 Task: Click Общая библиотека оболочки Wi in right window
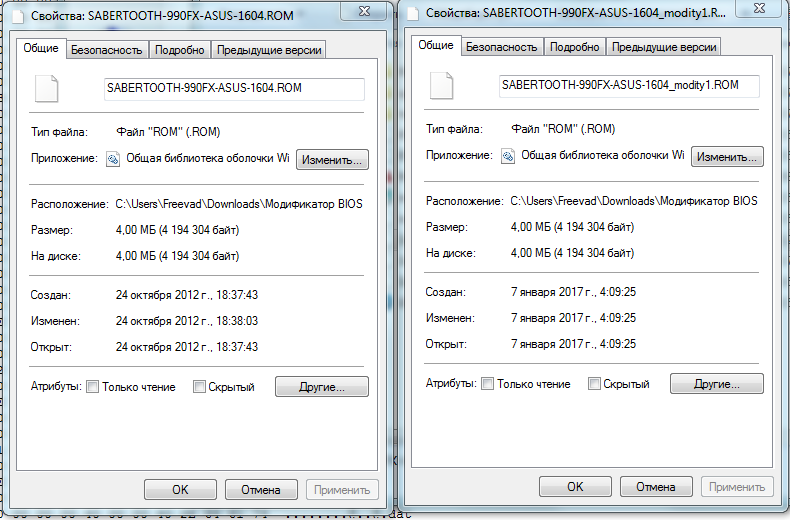coord(603,155)
